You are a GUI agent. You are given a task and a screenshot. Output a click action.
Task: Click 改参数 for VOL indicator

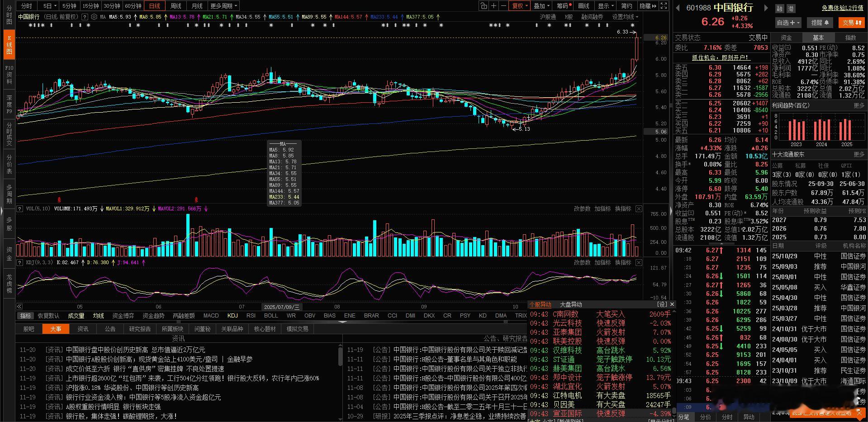[x=582, y=209]
